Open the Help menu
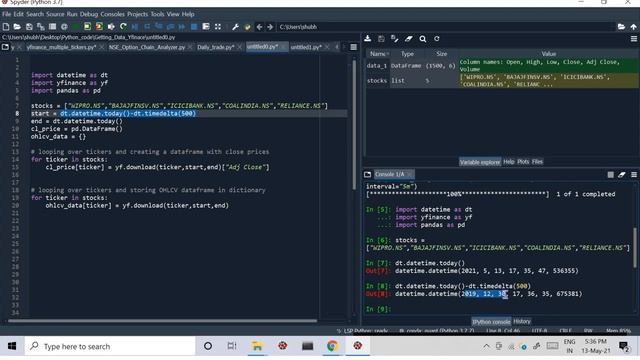The height and width of the screenshot is (360, 640). pos(188,14)
